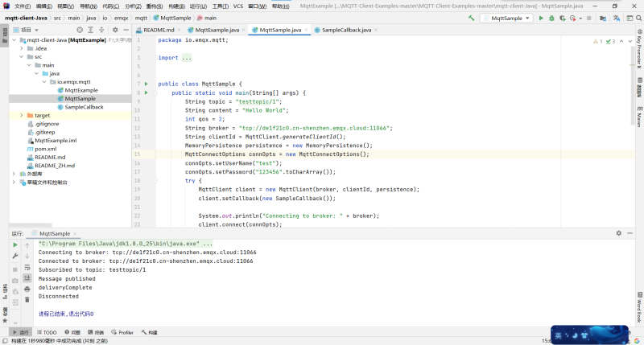644x345 pixels.
Task: Expand all nodes in the project panel
Action: coord(90,30)
